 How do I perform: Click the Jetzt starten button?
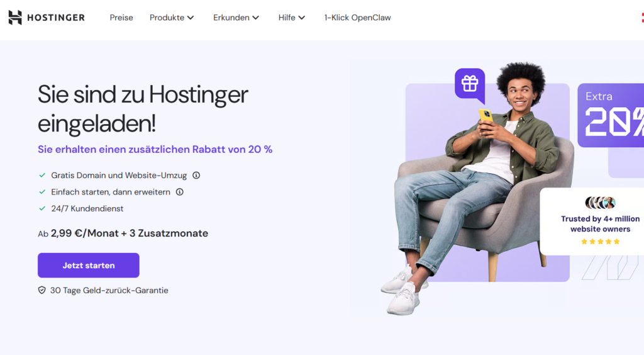pos(88,266)
